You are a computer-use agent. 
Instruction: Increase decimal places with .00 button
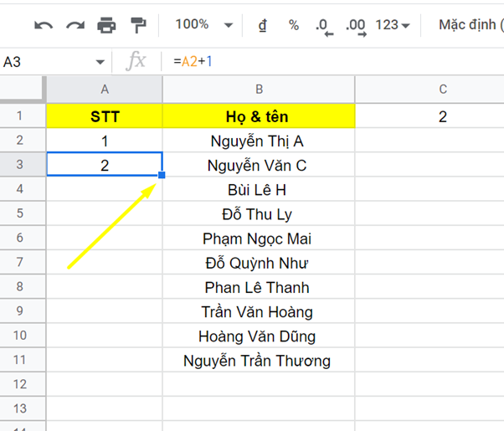pyautogui.click(x=356, y=27)
